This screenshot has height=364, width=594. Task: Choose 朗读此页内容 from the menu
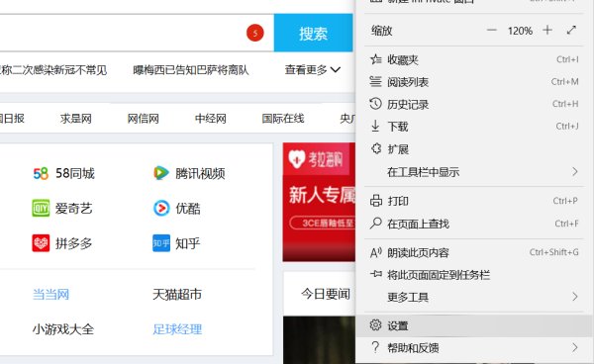click(x=474, y=252)
